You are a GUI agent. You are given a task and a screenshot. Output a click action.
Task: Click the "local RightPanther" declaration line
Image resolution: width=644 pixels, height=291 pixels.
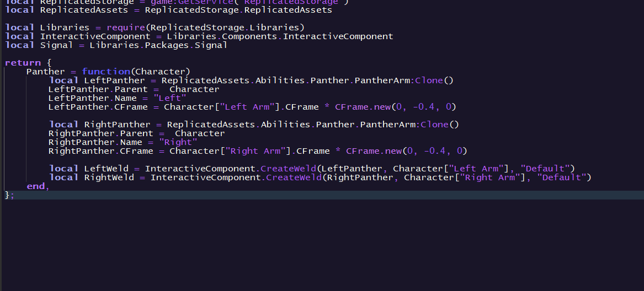(x=254, y=125)
